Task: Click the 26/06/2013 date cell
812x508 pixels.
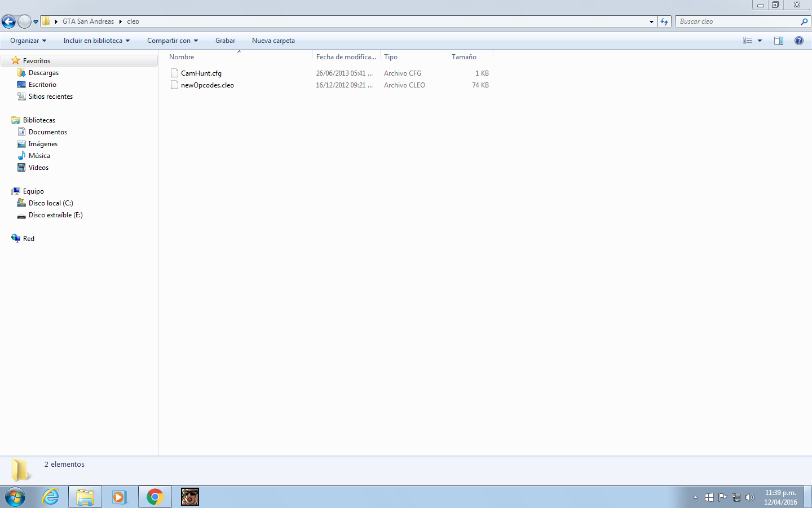Action: point(344,73)
